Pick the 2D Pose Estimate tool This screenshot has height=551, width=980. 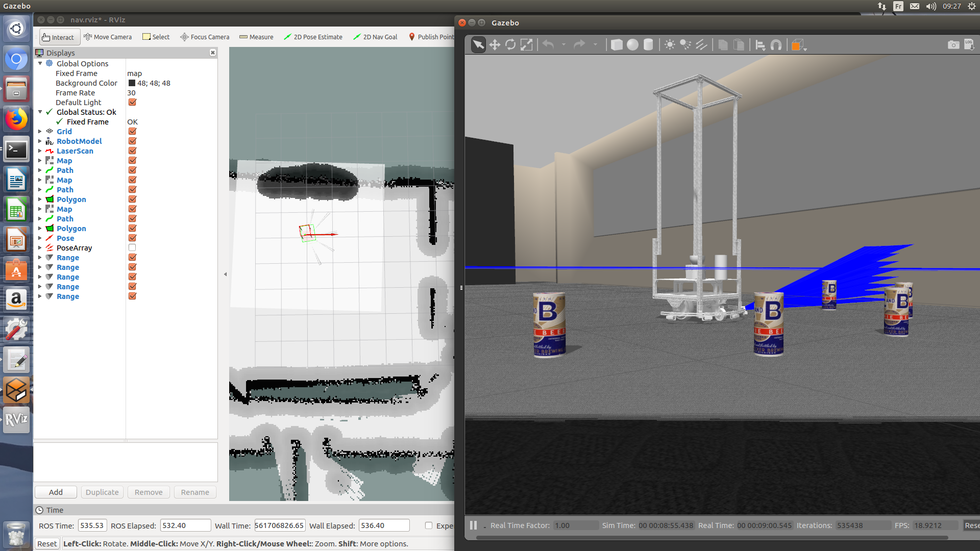pos(313,37)
